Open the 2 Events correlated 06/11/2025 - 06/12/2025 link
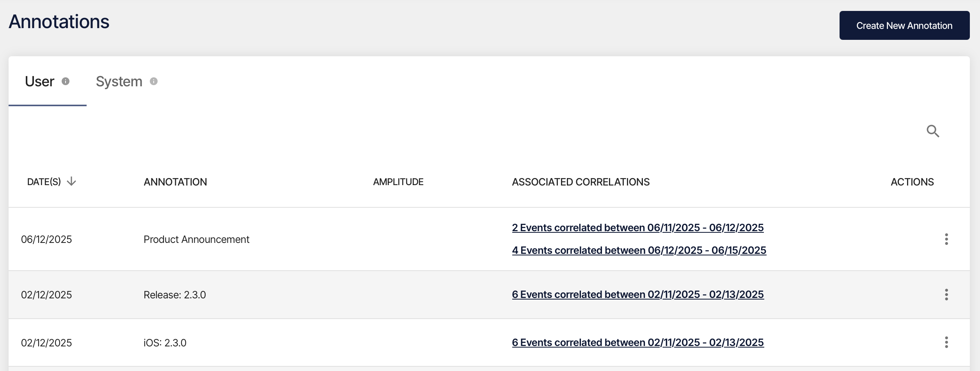 coord(638,228)
